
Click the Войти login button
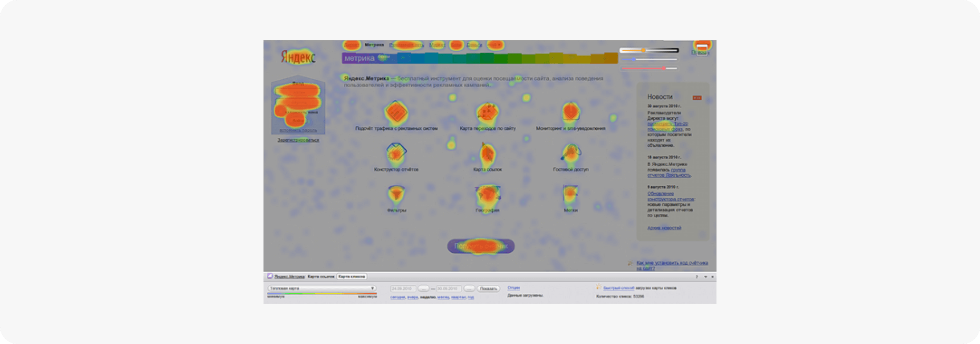click(298, 121)
